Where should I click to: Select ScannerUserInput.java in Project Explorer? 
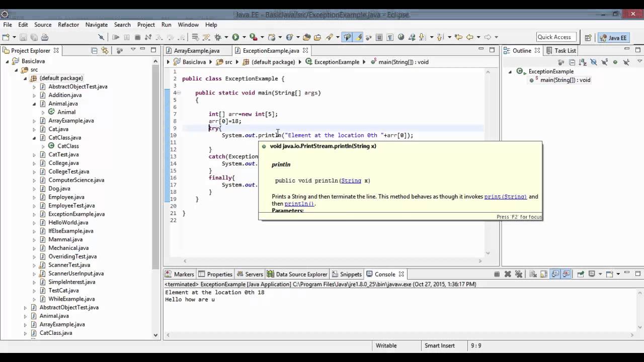tap(76, 274)
